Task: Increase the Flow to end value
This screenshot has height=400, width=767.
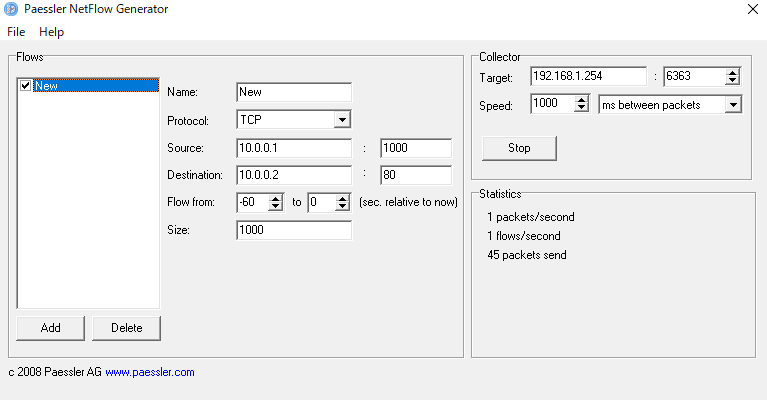Action: pos(343,198)
